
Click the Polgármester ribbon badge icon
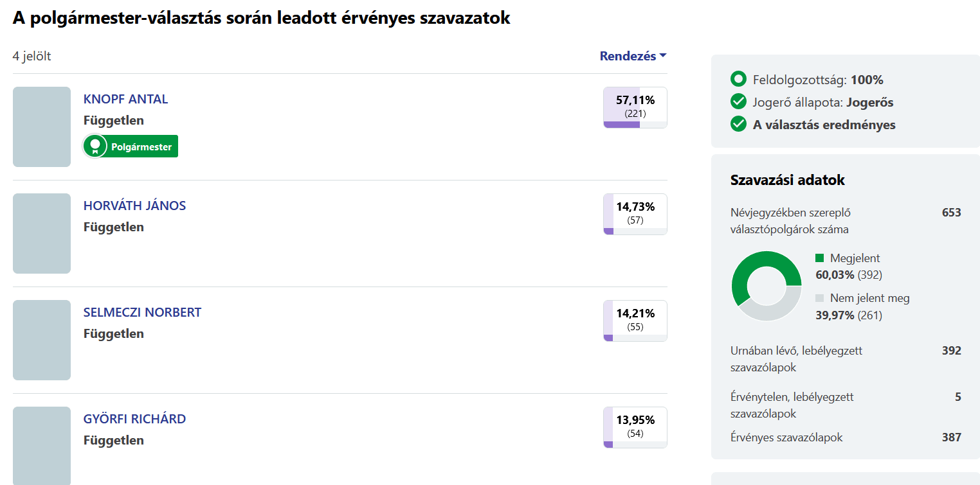click(95, 146)
